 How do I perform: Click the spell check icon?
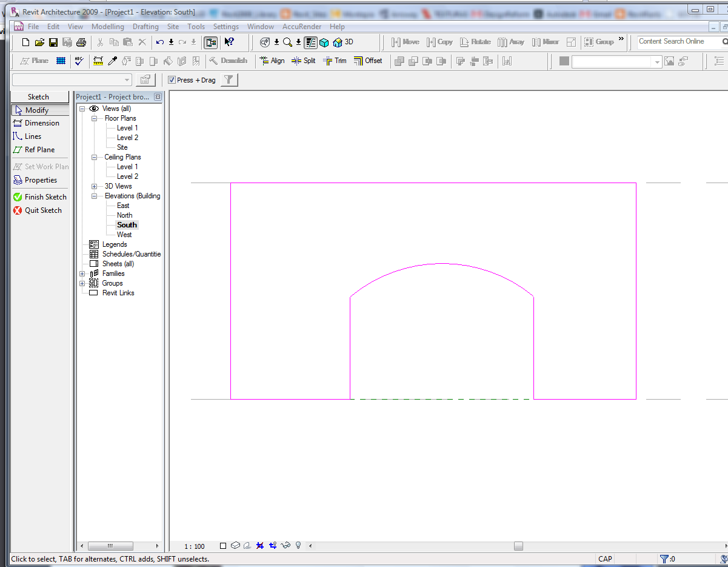click(x=79, y=61)
